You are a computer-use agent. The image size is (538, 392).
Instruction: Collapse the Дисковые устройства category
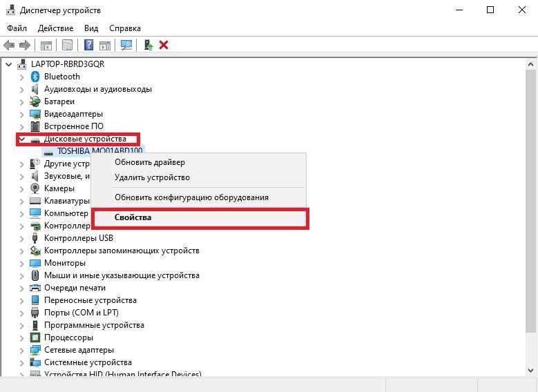pos(22,139)
